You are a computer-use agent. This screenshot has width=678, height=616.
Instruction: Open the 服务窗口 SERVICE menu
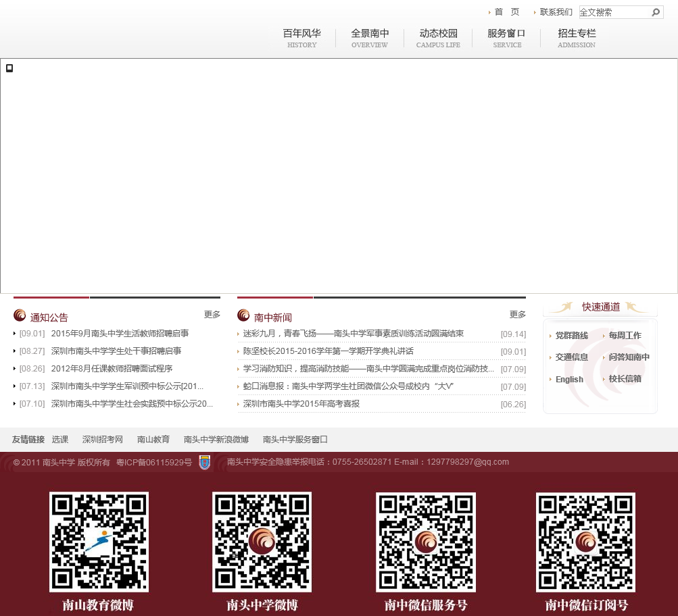(x=506, y=38)
